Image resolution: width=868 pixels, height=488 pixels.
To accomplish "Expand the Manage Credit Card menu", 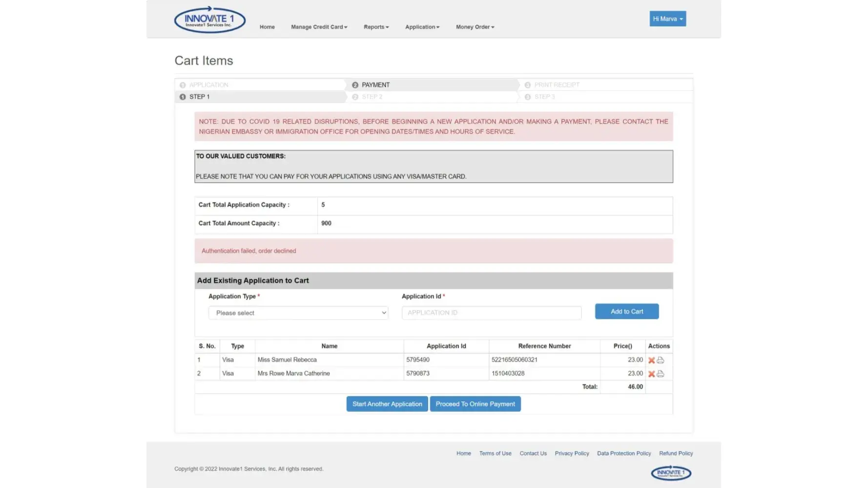I will [x=319, y=27].
